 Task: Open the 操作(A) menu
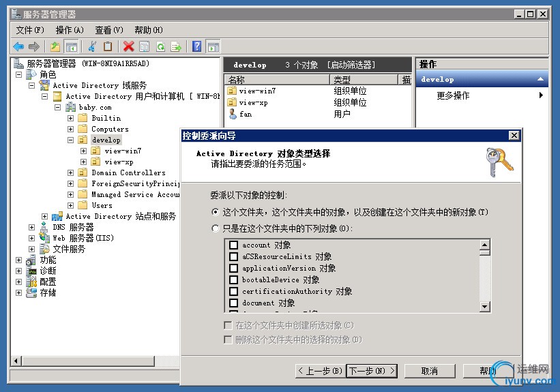click(70, 30)
